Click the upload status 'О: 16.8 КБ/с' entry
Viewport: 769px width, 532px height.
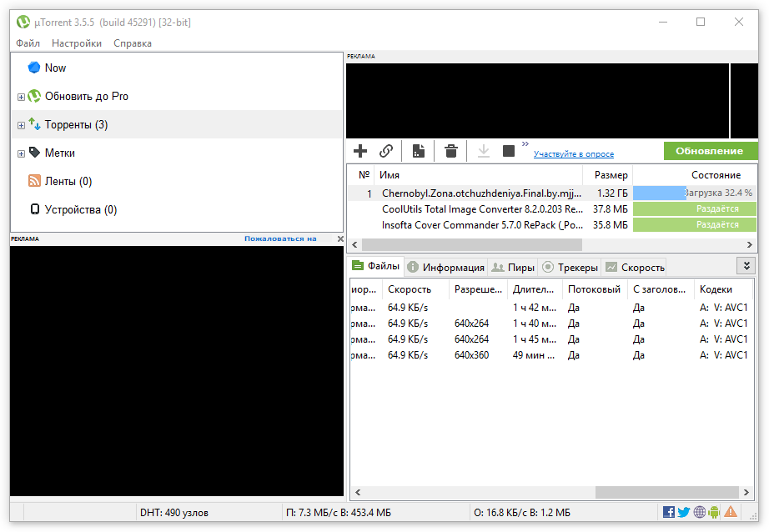[522, 513]
